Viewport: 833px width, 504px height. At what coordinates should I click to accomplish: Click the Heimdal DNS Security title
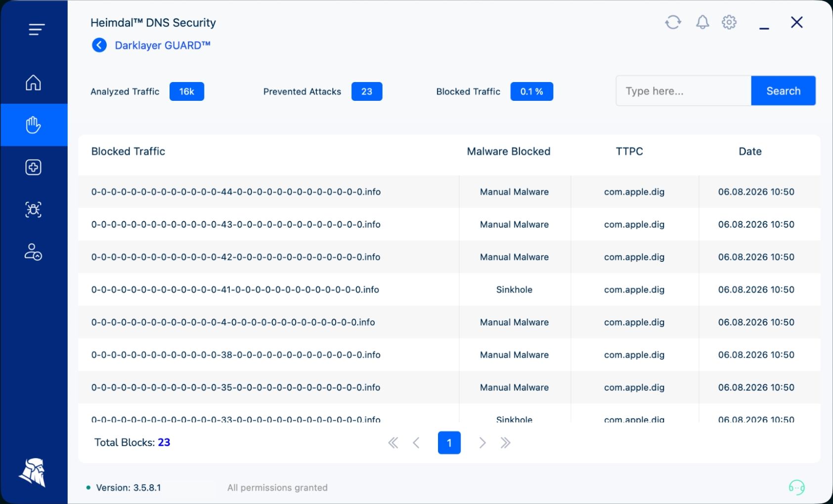point(153,23)
